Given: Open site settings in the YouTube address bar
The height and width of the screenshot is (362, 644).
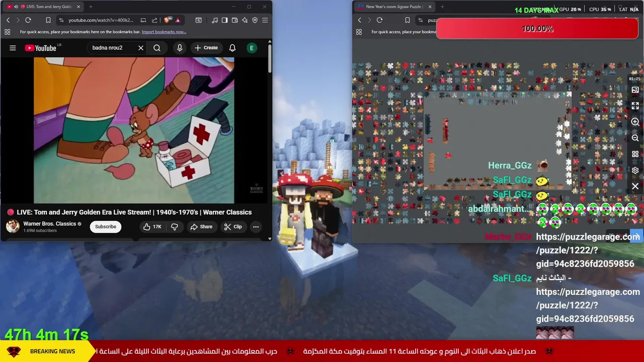Looking at the screenshot, I should coord(61,20).
